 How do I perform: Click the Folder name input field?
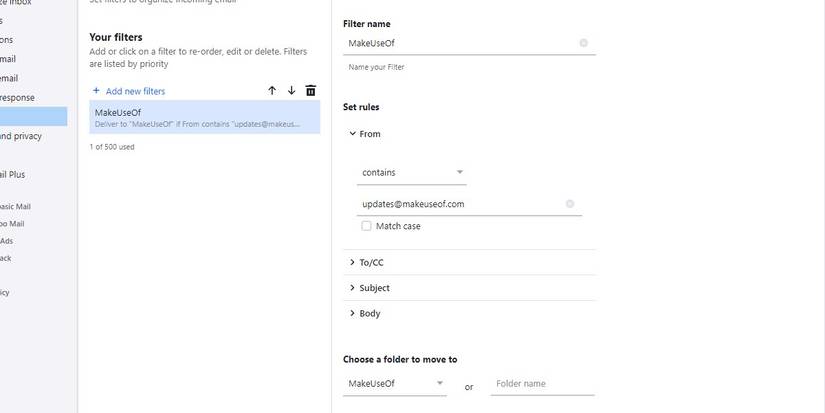point(542,384)
